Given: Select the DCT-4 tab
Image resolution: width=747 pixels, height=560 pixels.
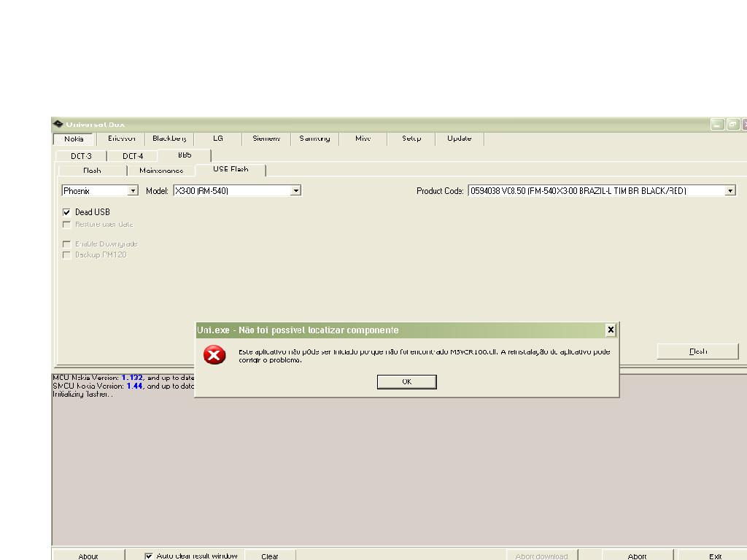Looking at the screenshot, I should (x=133, y=156).
